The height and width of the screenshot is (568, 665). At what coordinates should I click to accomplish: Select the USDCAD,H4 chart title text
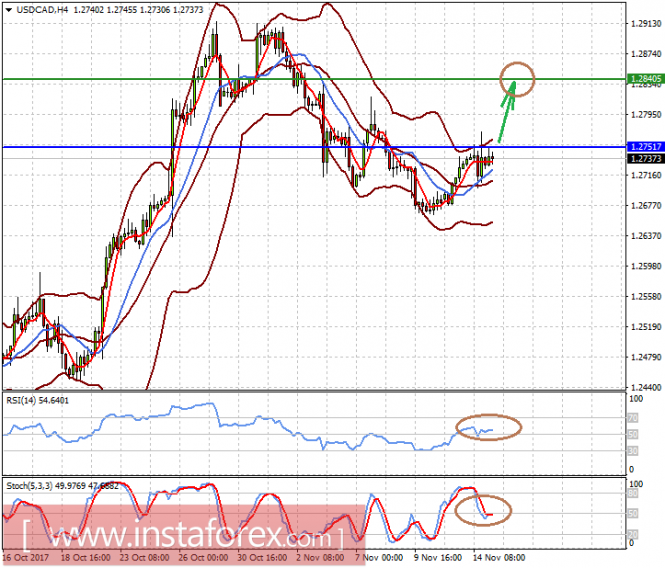click(42, 10)
